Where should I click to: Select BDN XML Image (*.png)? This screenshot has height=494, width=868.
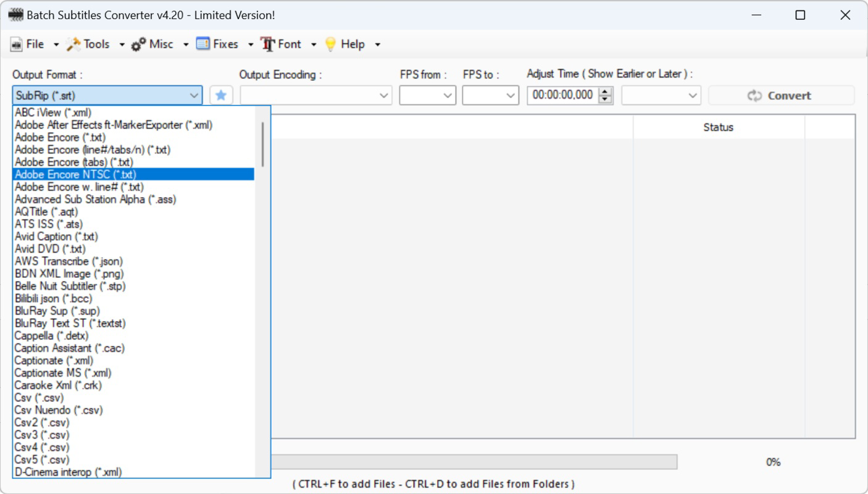coord(133,274)
